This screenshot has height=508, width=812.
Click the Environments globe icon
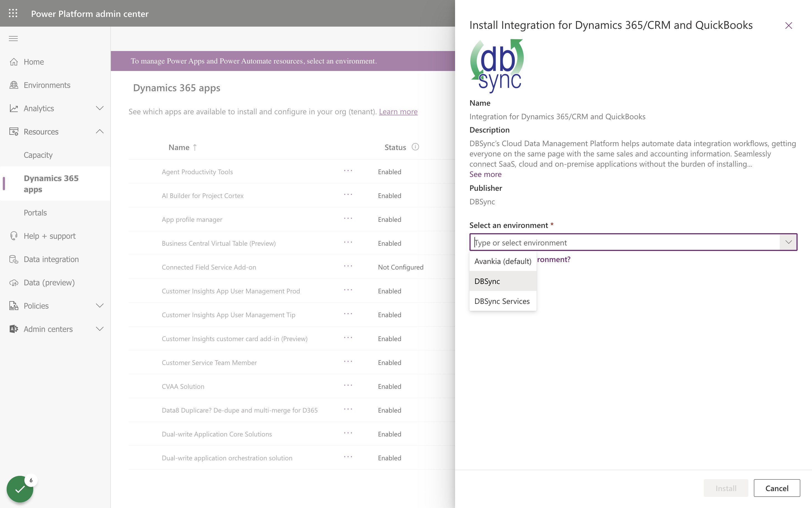tap(14, 85)
